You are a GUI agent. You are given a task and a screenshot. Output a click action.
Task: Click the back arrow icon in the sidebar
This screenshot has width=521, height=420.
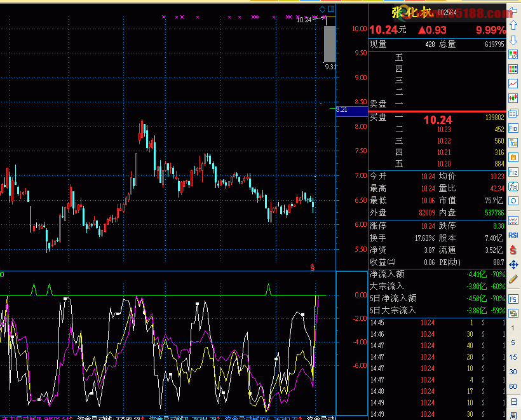513,11
